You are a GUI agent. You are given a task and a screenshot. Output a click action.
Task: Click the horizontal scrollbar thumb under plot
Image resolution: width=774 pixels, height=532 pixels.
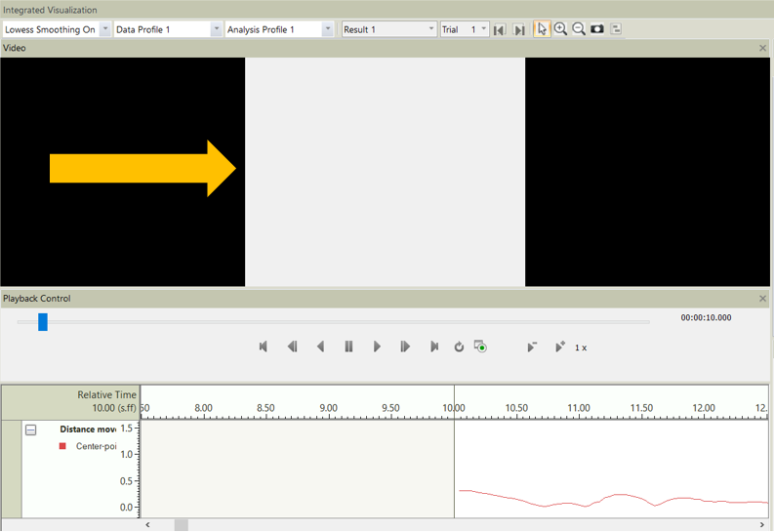pyautogui.click(x=182, y=524)
